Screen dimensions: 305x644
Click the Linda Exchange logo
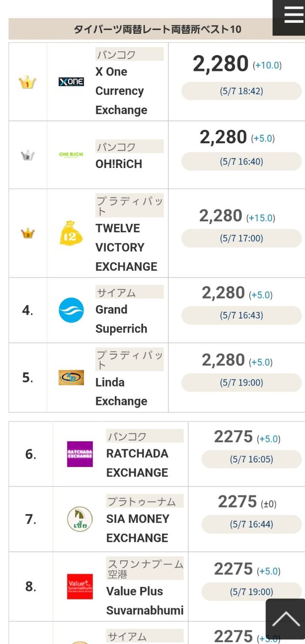(71, 377)
